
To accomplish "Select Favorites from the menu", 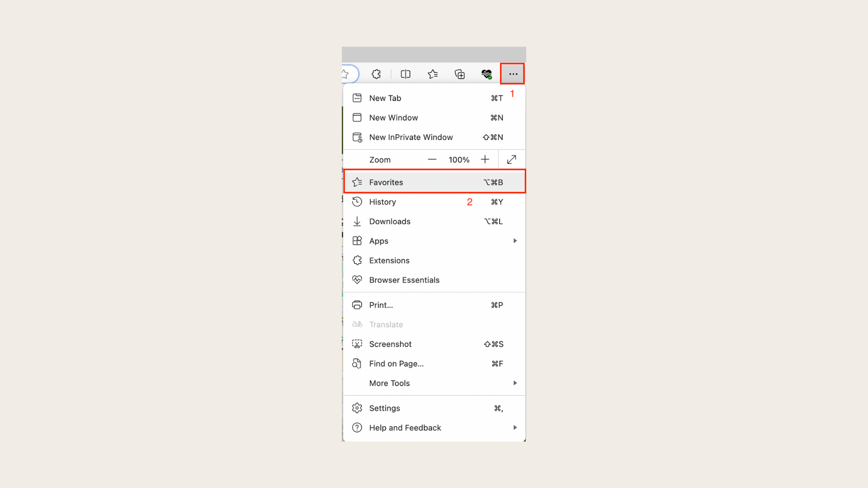I will click(x=434, y=182).
